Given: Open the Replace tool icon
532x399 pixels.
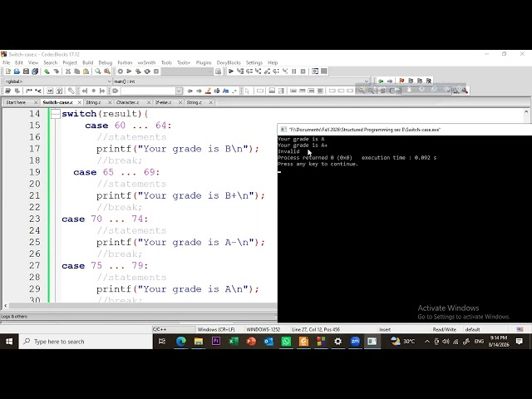Looking at the screenshot, I should click(107, 71).
